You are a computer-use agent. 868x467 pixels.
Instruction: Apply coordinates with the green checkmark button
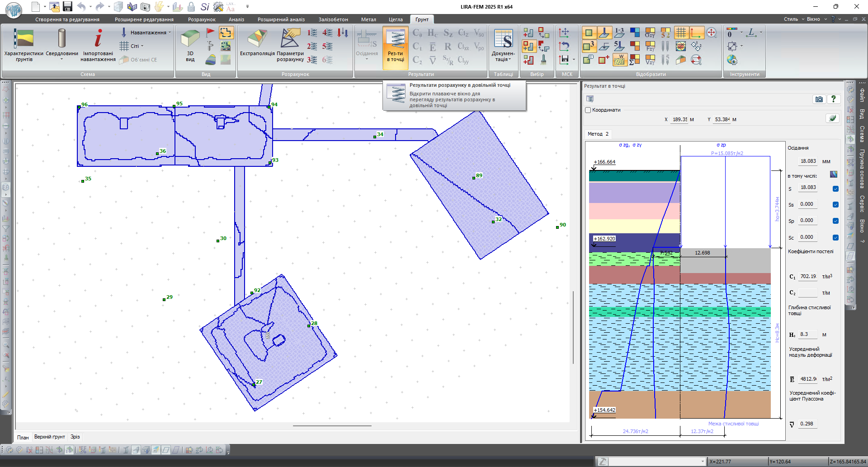[x=832, y=118]
